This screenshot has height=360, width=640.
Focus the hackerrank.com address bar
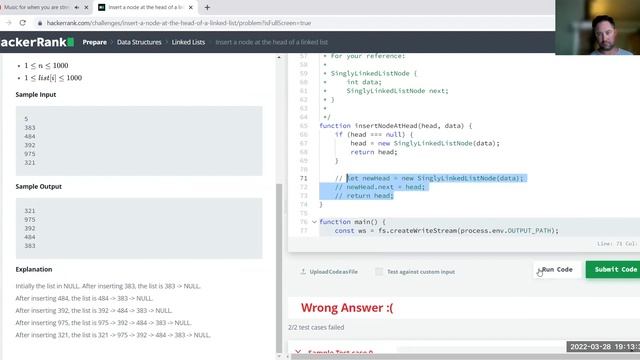pyautogui.click(x=179, y=23)
